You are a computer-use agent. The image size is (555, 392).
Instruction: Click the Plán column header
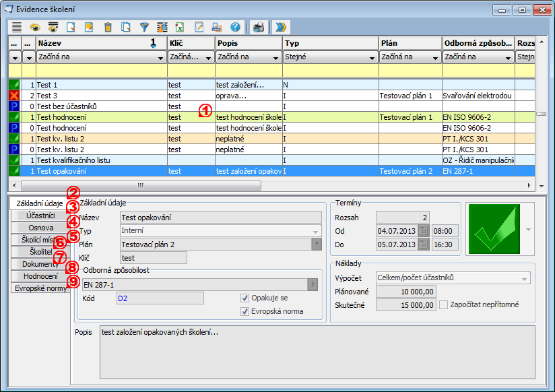point(410,43)
